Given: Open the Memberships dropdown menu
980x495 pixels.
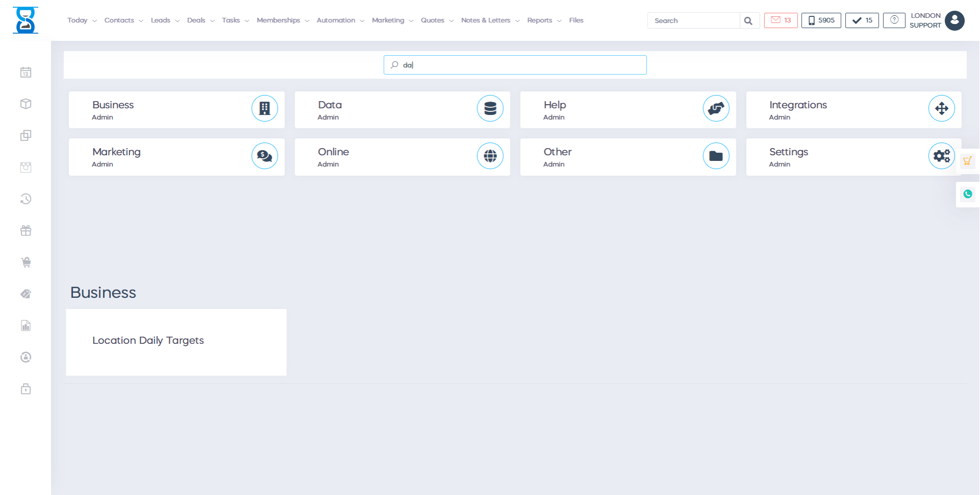Looking at the screenshot, I should pos(282,20).
